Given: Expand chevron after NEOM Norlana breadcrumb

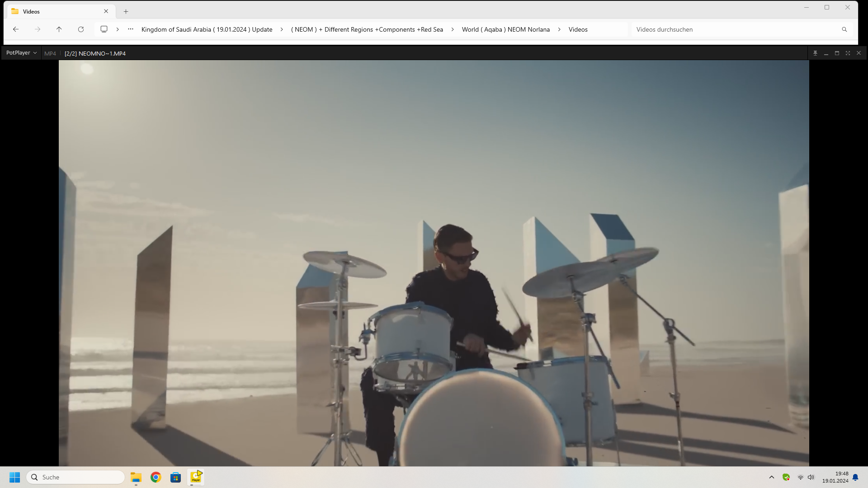Looking at the screenshot, I should click(x=559, y=29).
